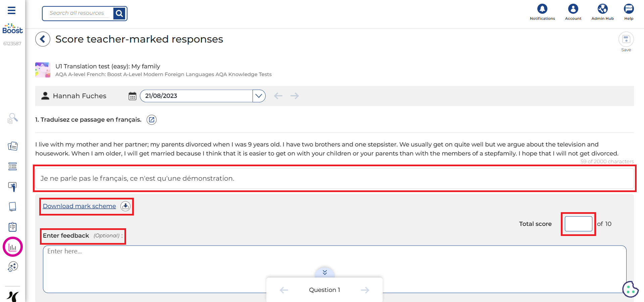
Task: Open the Account menu
Action: pyautogui.click(x=573, y=9)
